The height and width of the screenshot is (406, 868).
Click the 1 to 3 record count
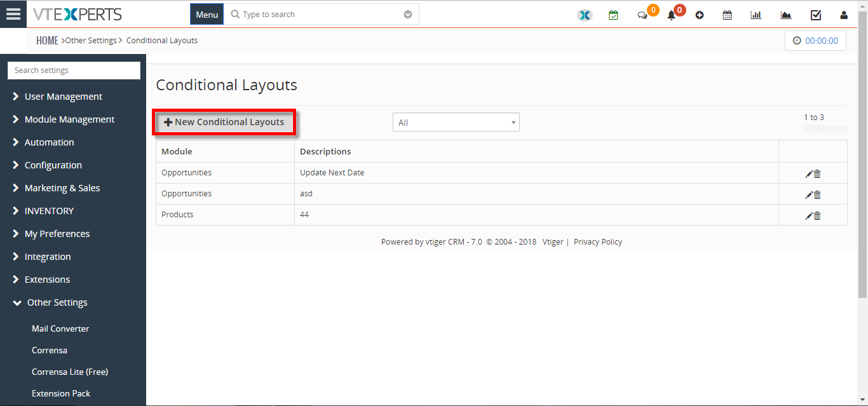(814, 118)
